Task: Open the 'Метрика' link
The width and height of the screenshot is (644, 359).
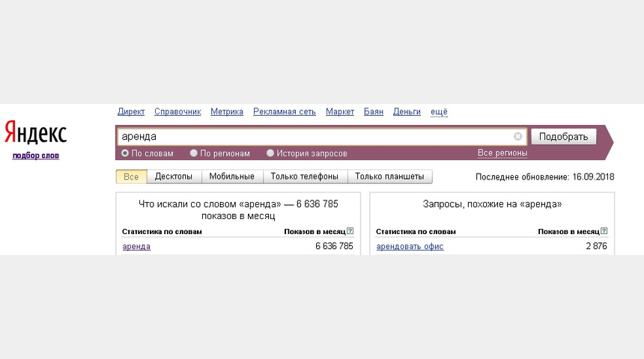Action: (x=227, y=111)
